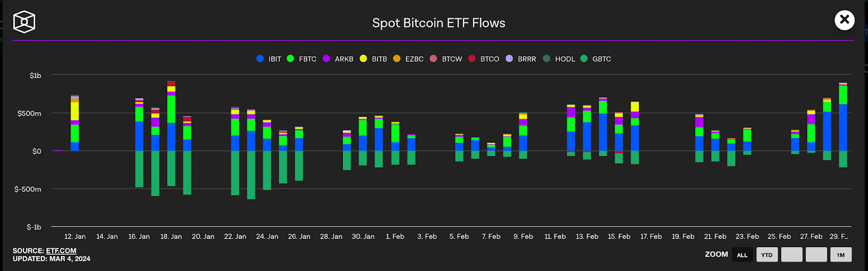Toggle EZBC legend entry

click(x=408, y=59)
